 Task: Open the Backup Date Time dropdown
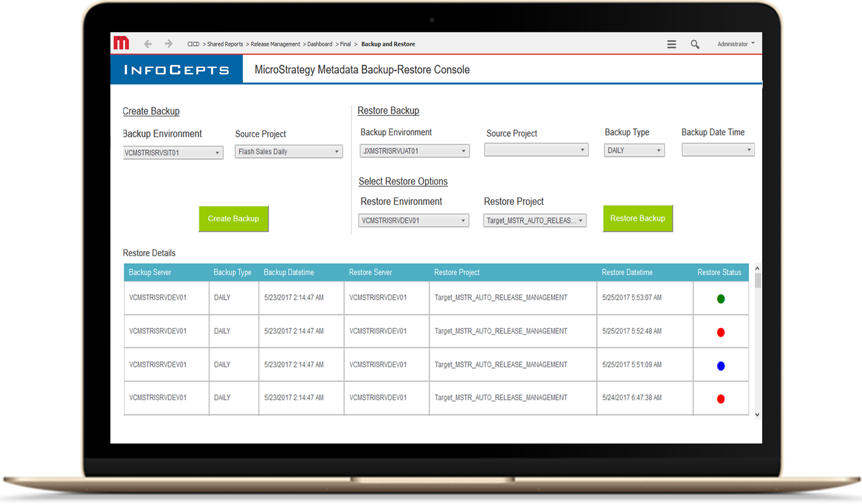click(x=718, y=150)
